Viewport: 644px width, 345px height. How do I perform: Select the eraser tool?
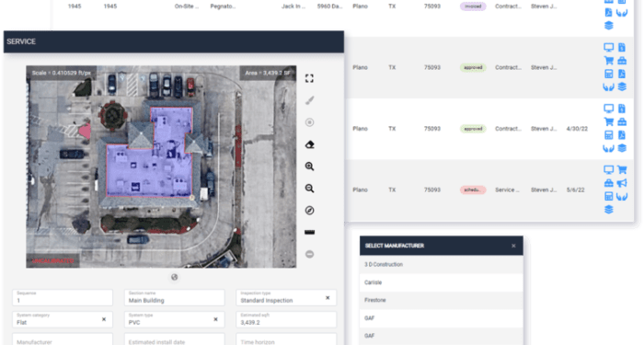click(x=310, y=144)
